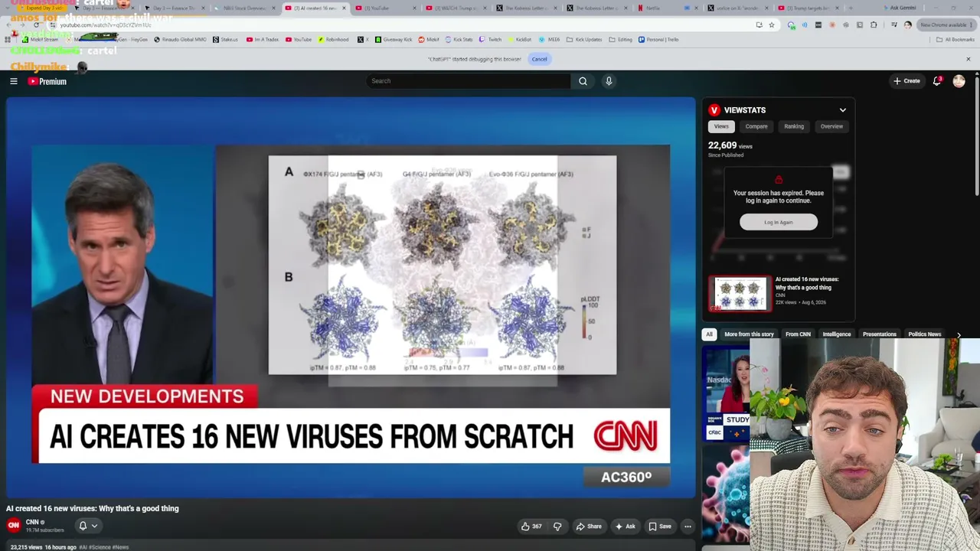Like the video with thumbs up
The width and height of the screenshot is (980, 551).
coord(531,527)
